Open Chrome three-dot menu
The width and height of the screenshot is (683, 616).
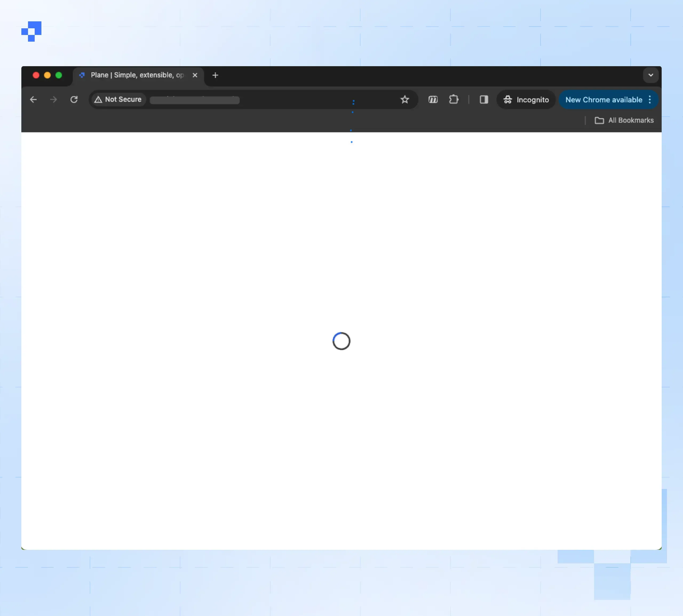coord(650,100)
